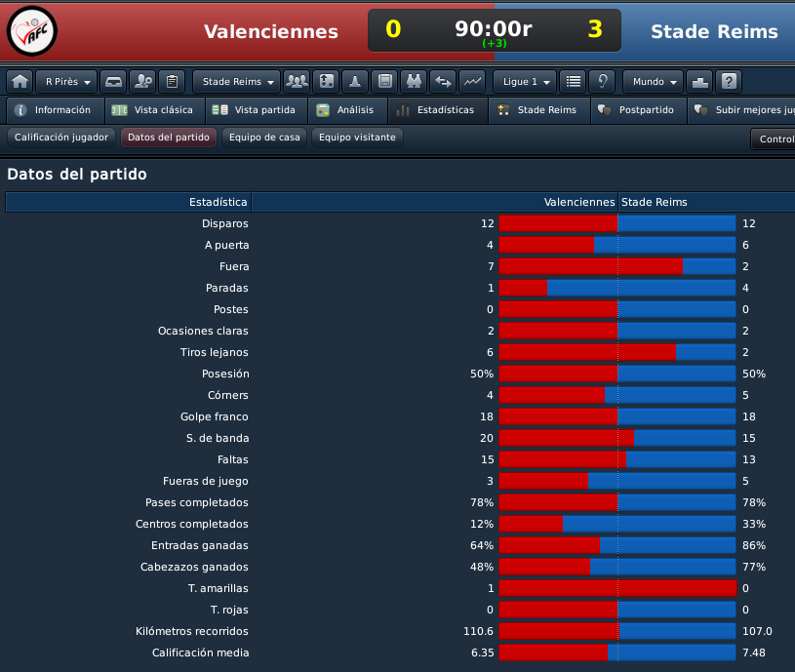Open the inbox tray icon

tap(113, 82)
